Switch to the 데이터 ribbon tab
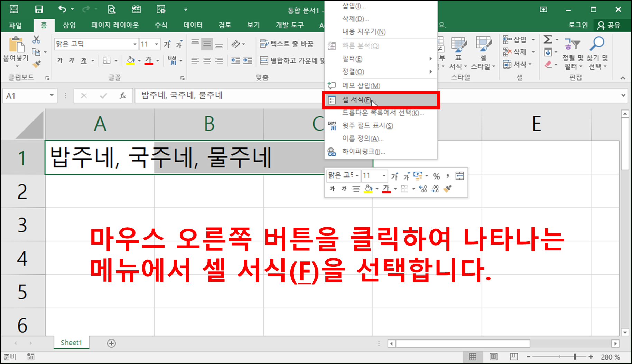Screen dimensions: 632x364 (193, 25)
